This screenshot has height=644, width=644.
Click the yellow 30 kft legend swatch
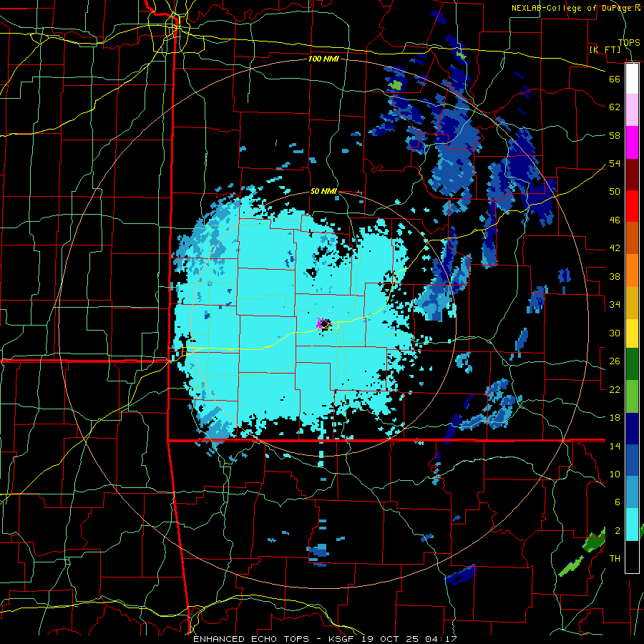coord(632,333)
